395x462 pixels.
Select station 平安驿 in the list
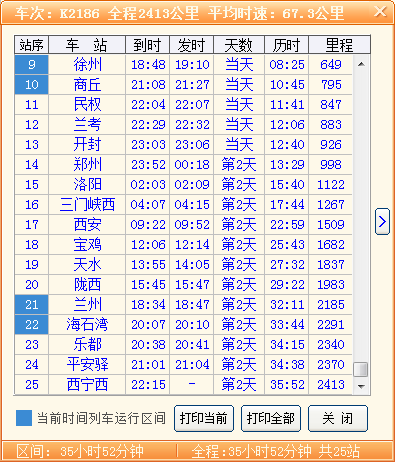(x=87, y=365)
